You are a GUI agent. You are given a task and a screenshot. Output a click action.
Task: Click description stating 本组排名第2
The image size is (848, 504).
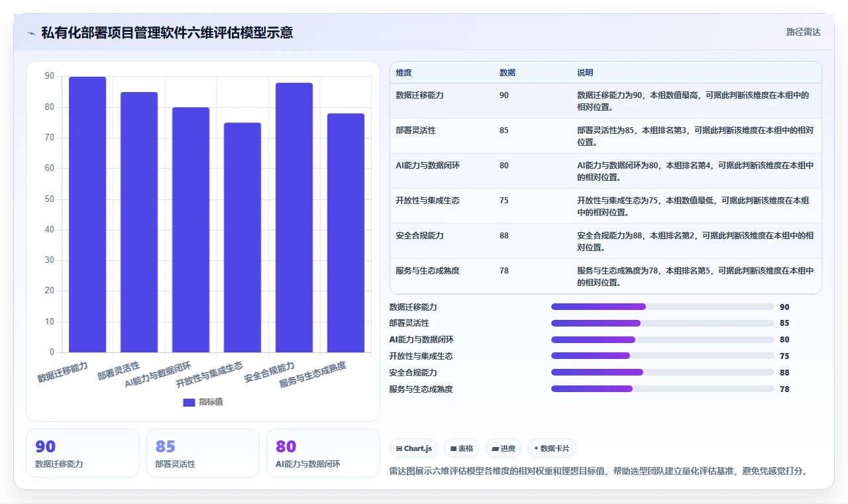(695, 242)
